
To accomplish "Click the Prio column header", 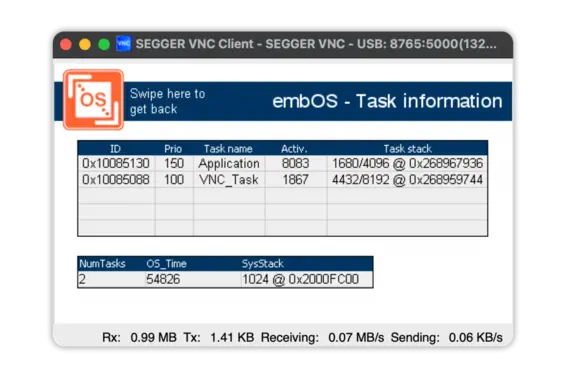I will tap(173, 149).
